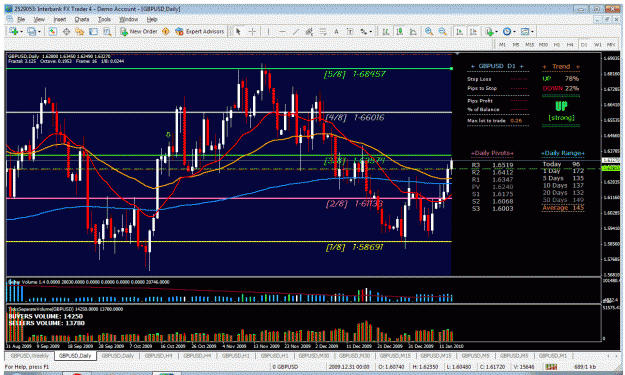Toggle Chart Shift from right border
625x375 pixels.
[x=473, y=31]
